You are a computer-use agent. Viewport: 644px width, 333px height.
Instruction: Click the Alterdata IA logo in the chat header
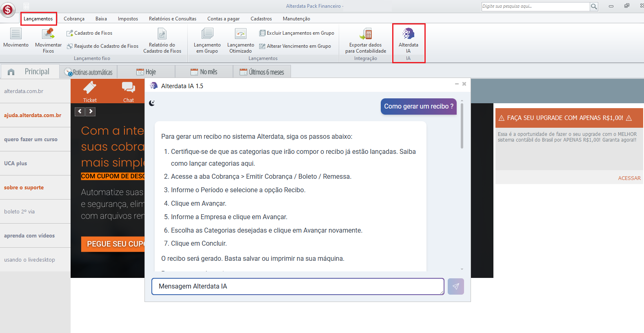tap(154, 86)
